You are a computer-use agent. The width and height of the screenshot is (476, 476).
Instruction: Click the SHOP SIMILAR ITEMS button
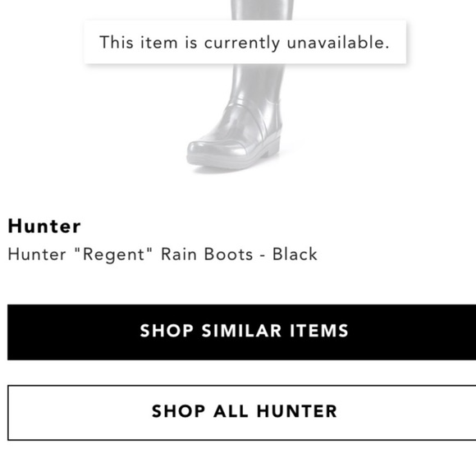(241, 332)
